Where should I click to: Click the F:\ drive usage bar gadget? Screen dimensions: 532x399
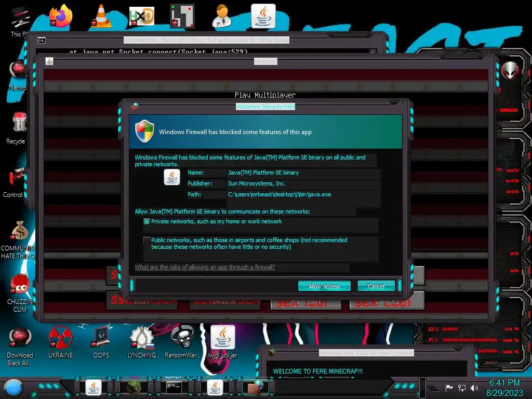point(473,340)
